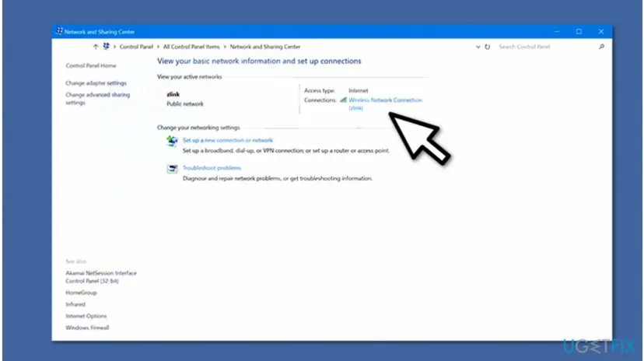Click Troubleshoot problems link

click(212, 168)
